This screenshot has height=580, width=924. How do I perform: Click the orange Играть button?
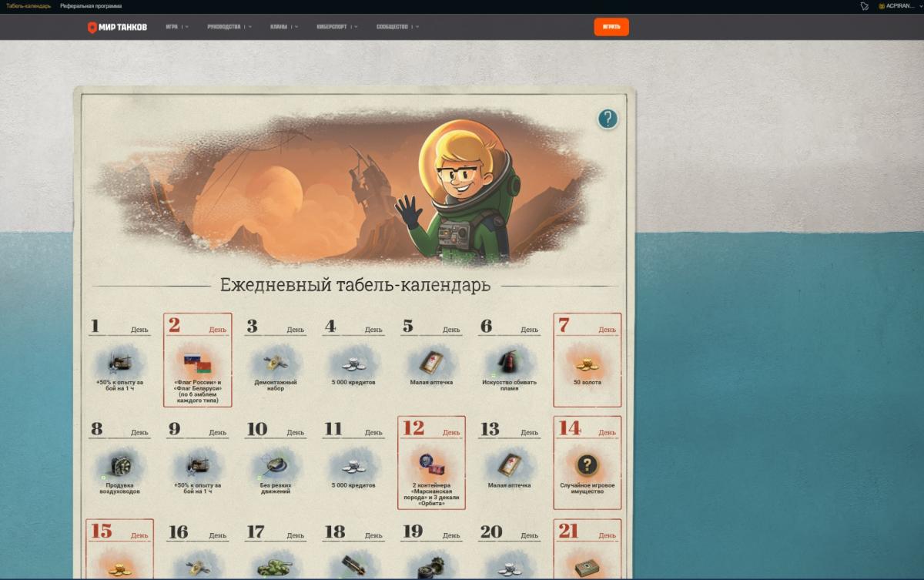coord(611,27)
